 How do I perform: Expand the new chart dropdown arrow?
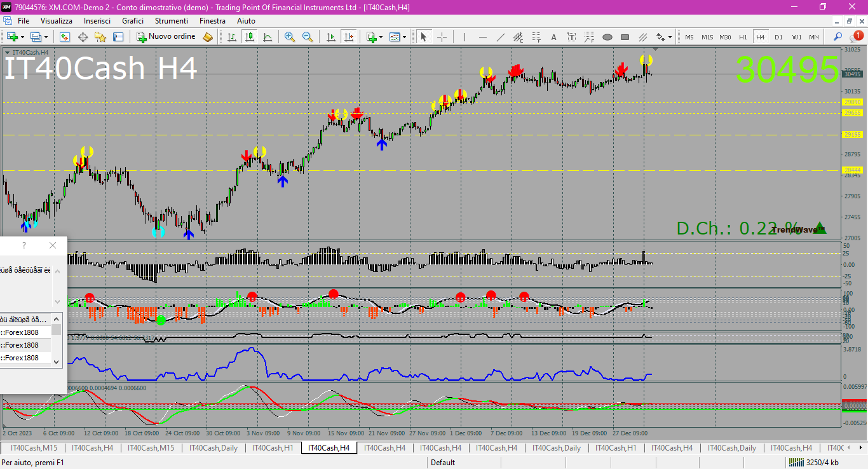pos(22,37)
